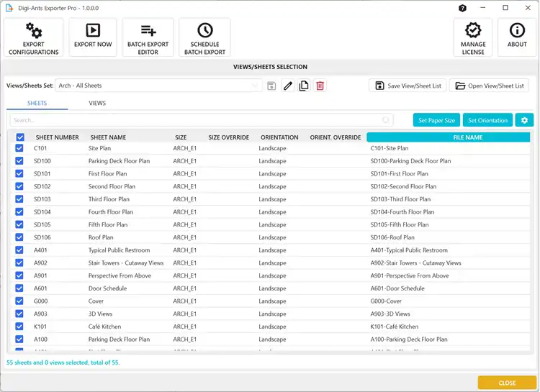Click the search magnifier icon
This screenshot has height=392, width=540.
pos(386,120)
